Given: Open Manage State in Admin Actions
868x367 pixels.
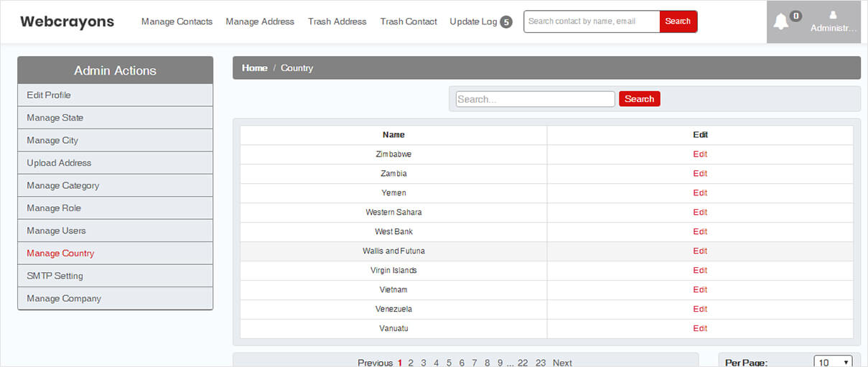Looking at the screenshot, I should [x=55, y=118].
